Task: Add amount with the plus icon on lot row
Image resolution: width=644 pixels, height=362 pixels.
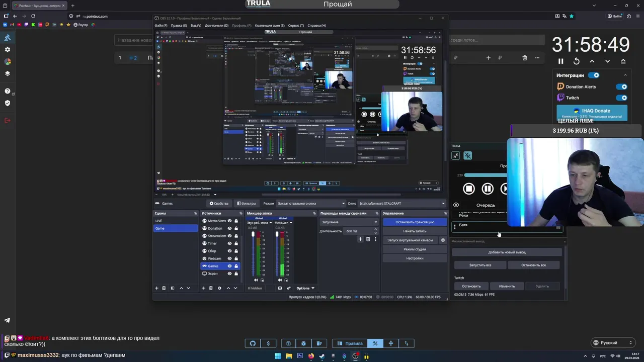Action: click(488, 58)
